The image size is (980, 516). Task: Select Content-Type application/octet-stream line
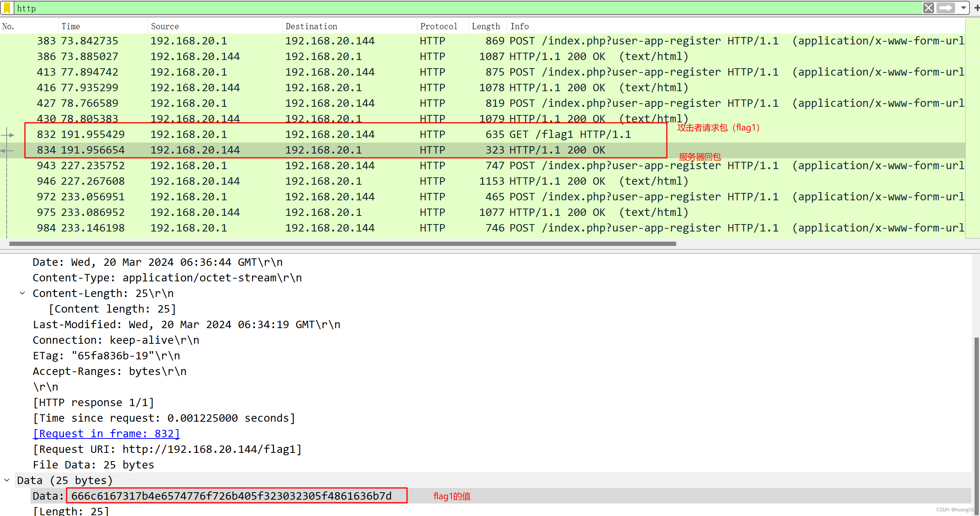coord(167,278)
